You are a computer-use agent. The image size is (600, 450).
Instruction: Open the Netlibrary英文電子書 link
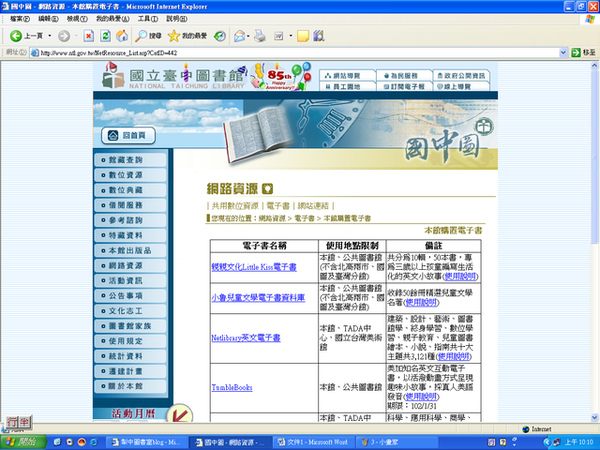pyautogui.click(x=246, y=338)
